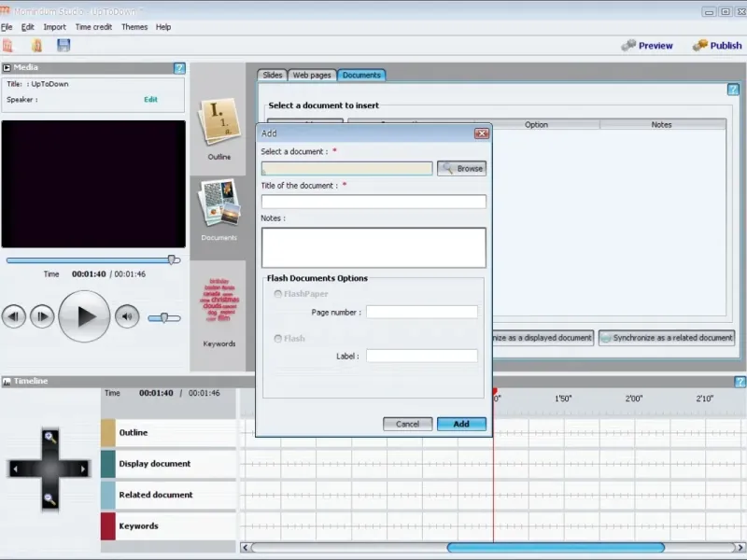Open the Outline panel icon
Viewport: 747px width, 560px height.
click(x=218, y=122)
